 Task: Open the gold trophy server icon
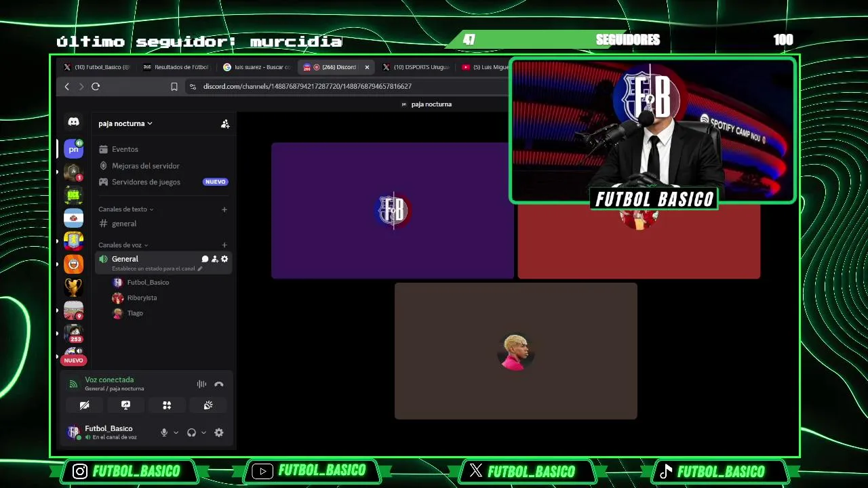[73, 287]
